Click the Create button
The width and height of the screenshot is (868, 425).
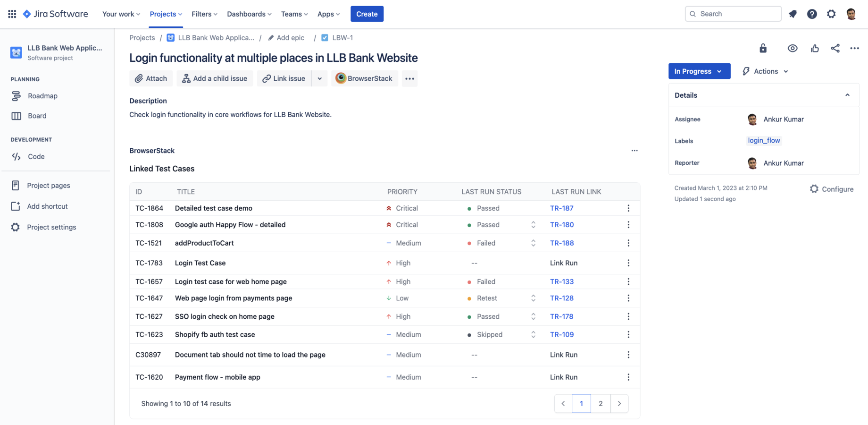coord(367,14)
